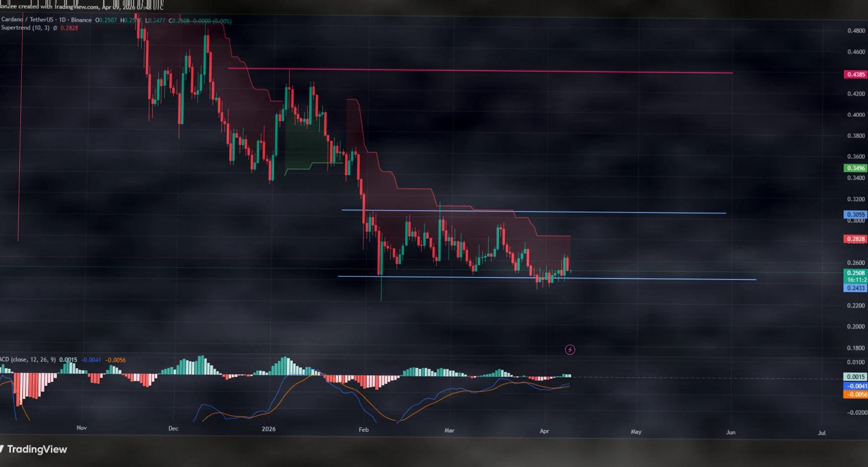Click the TradingView logo
The image size is (868, 467).
34,449
